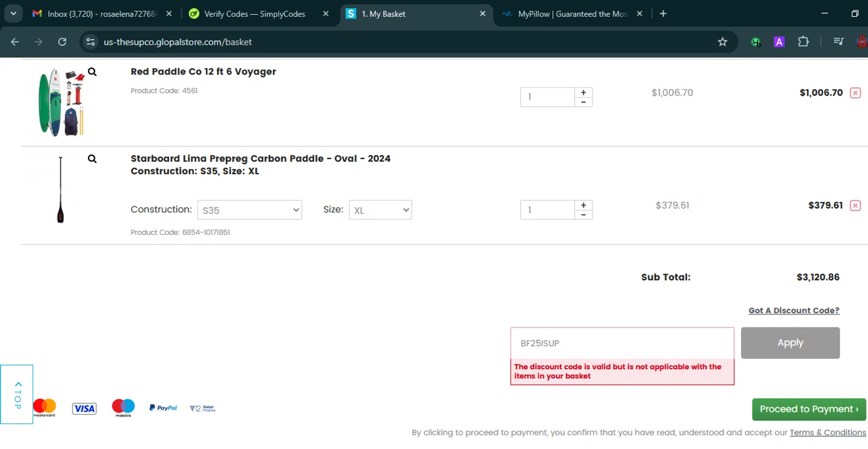Apply the discount code

pyautogui.click(x=790, y=343)
